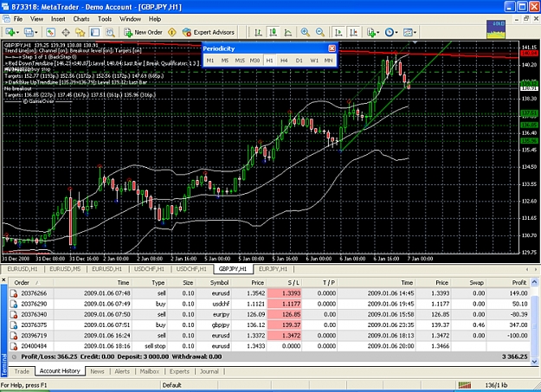Expand the New Chart dropdown arrow
This screenshot has width=541, height=392.
tap(17, 33)
